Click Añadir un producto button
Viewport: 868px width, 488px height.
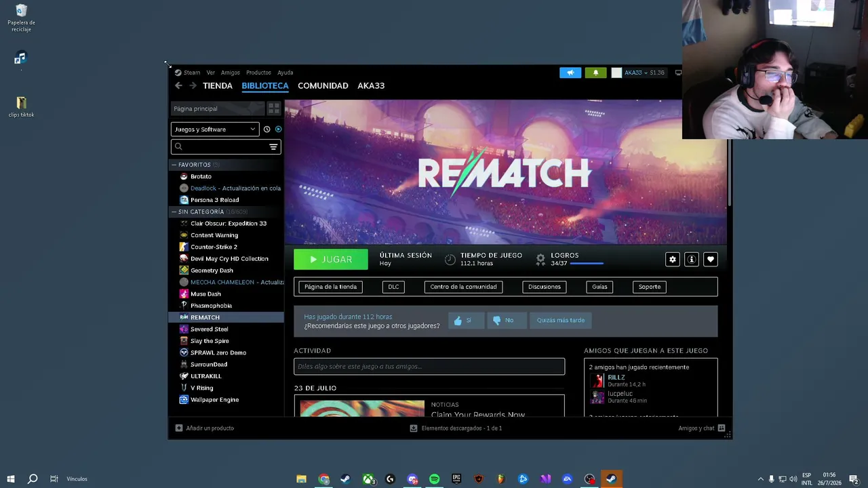pos(205,428)
